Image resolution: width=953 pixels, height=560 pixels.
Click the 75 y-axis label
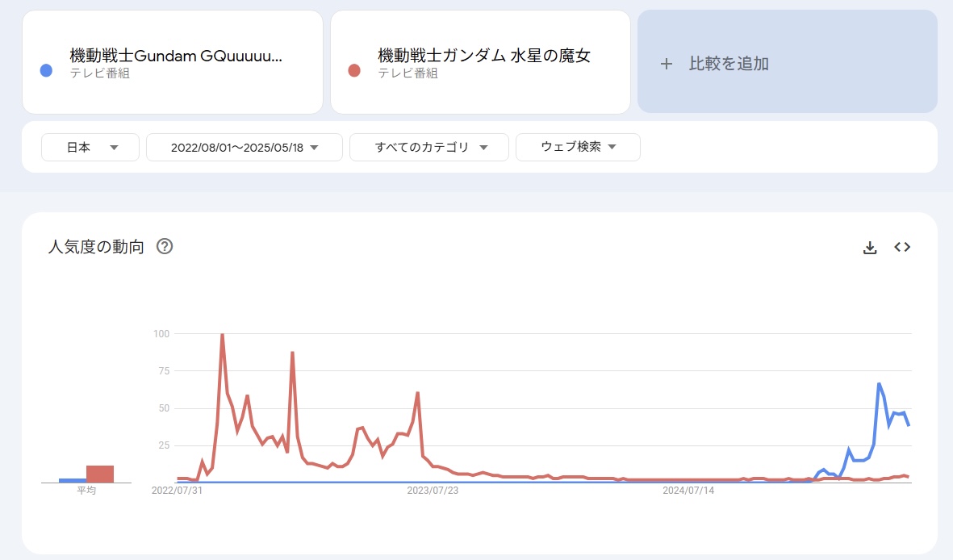(164, 371)
